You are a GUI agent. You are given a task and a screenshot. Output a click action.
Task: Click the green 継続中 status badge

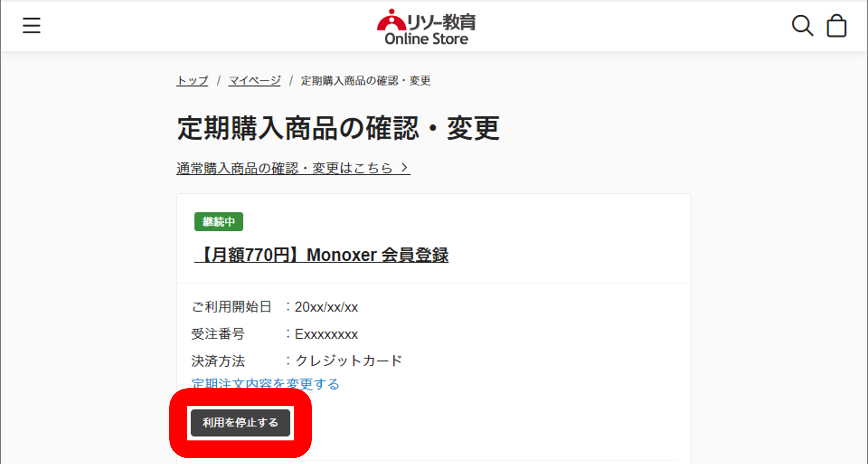[x=219, y=221]
